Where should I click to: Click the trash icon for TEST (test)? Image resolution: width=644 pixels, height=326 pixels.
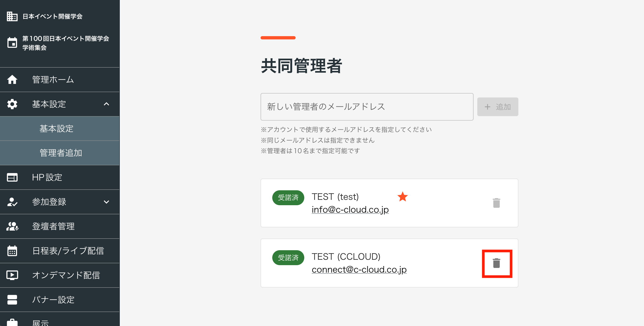[x=496, y=203]
